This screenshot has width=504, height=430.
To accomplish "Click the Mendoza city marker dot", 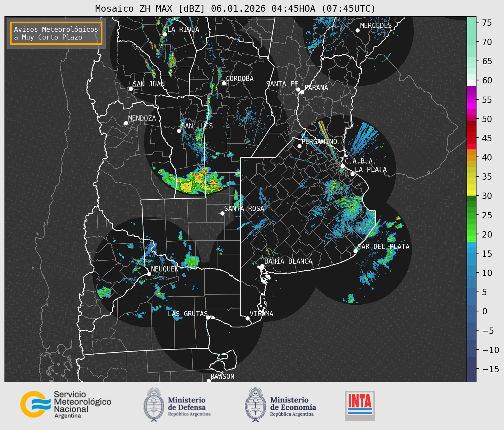I will [x=126, y=123].
